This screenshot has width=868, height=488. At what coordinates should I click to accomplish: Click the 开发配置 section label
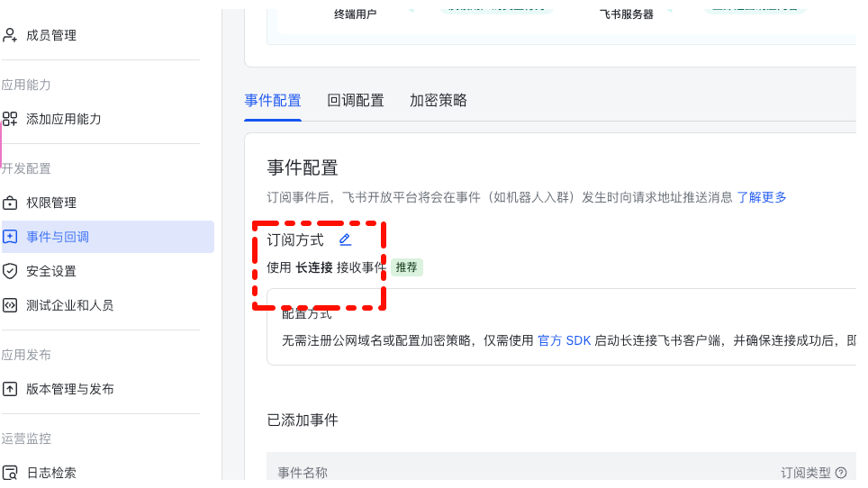(25, 168)
